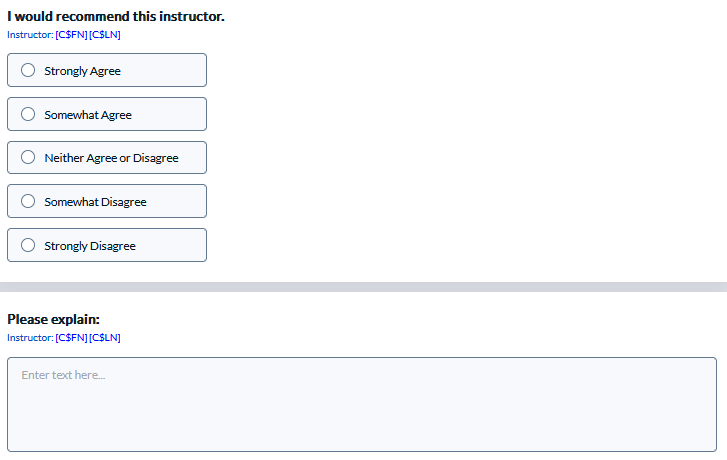Click the 'Strongly Disagree' label text
The height and width of the screenshot is (460, 727).
[90, 246]
